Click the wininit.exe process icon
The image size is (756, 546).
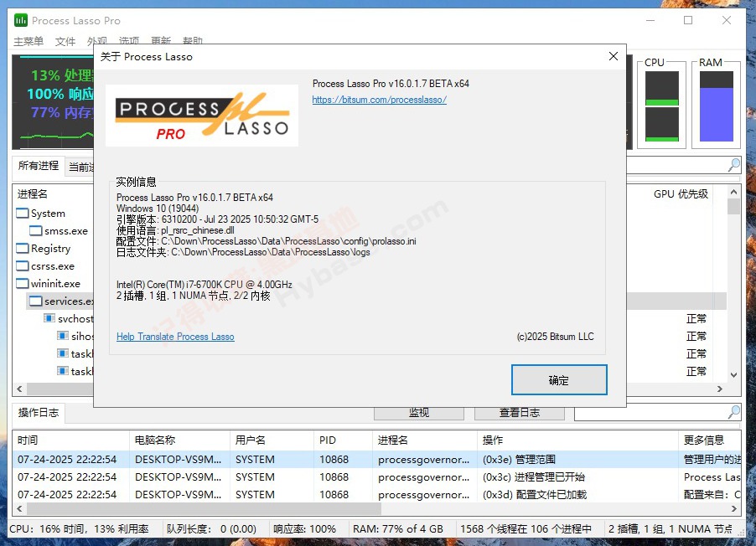22,283
